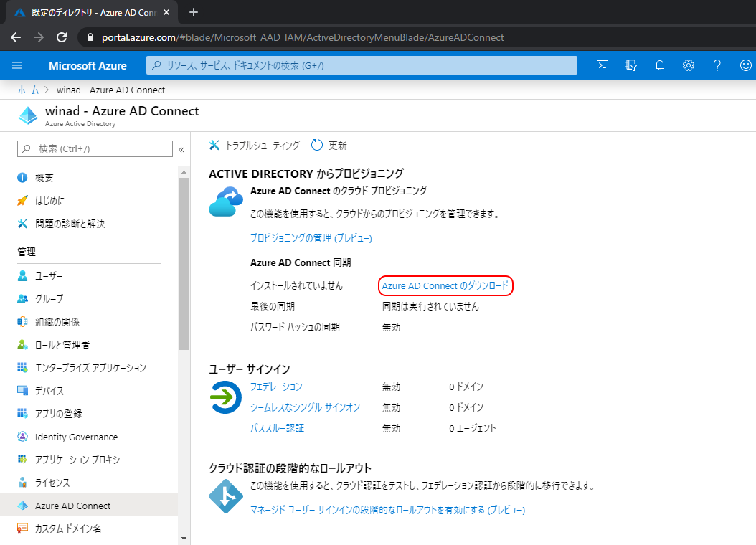This screenshot has height=545, width=756.
Task: Open Cloud Shell from the top bar
Action: pyautogui.click(x=603, y=65)
